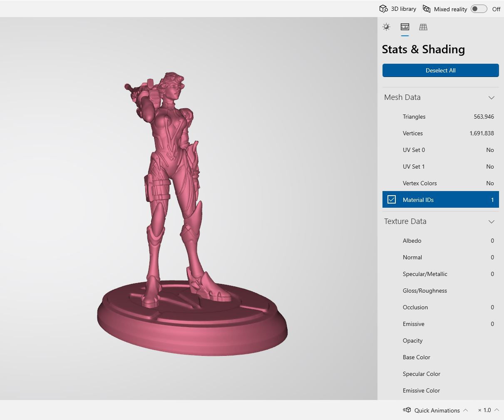This screenshot has height=420, width=504.
Task: Collapse the Texture Data section
Action: tap(492, 221)
